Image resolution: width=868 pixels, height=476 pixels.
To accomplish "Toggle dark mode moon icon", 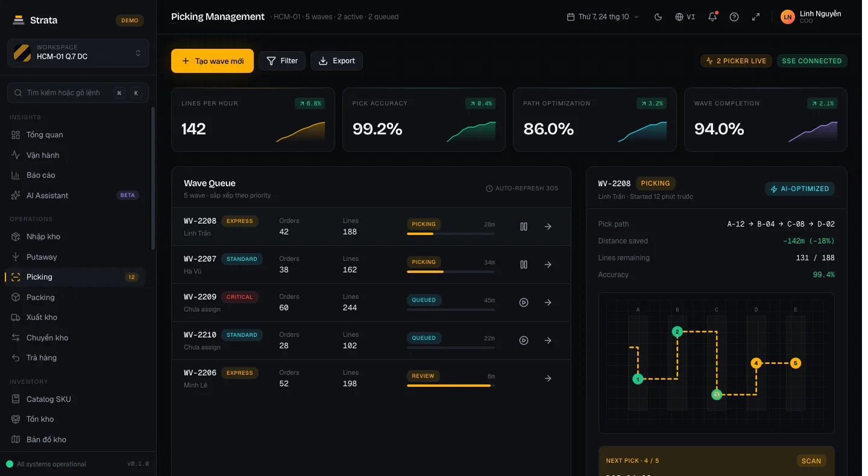I will (x=658, y=17).
